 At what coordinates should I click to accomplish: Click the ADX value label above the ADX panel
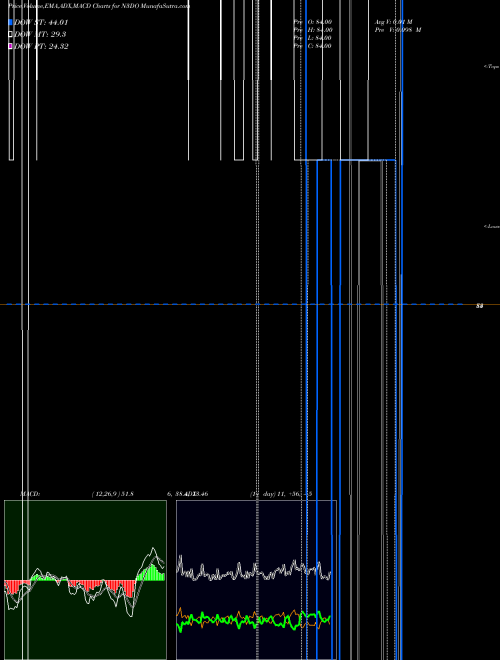point(187,494)
